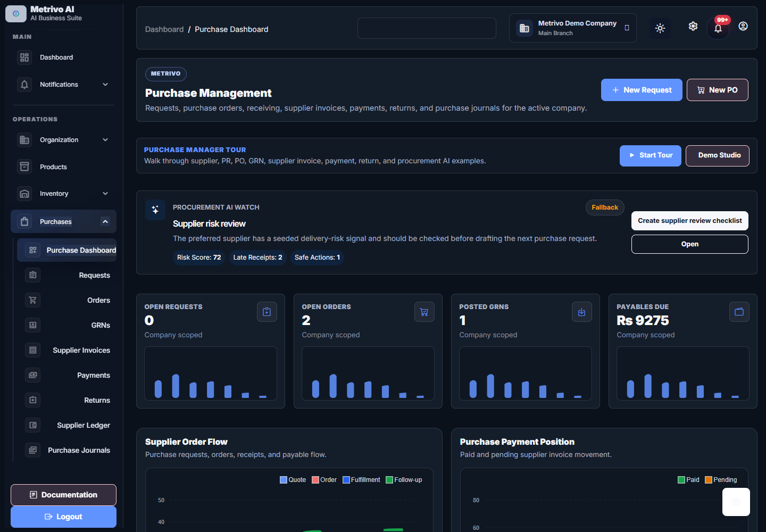
Task: Click the Dashboard grid icon in sidebar
Action: [24, 57]
